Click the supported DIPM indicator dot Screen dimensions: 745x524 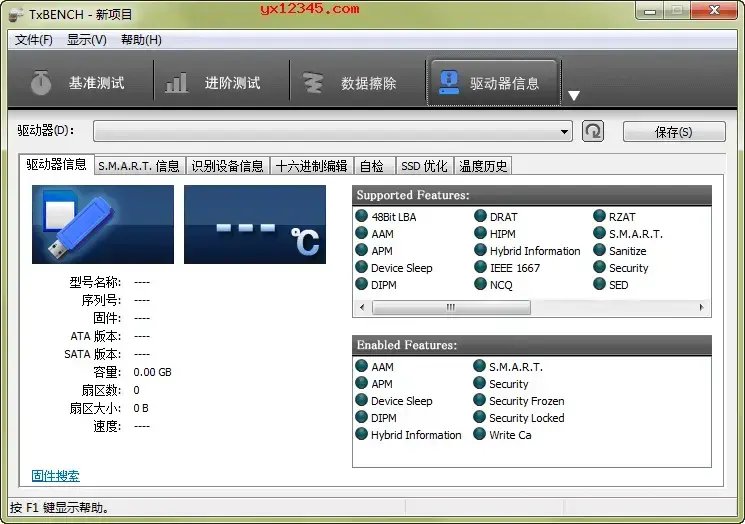pyautogui.click(x=362, y=285)
